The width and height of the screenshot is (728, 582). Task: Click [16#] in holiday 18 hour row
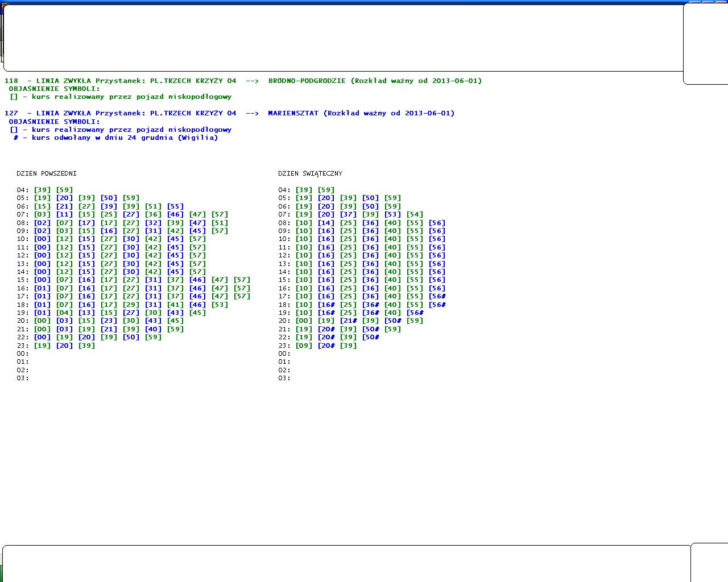coord(326,305)
